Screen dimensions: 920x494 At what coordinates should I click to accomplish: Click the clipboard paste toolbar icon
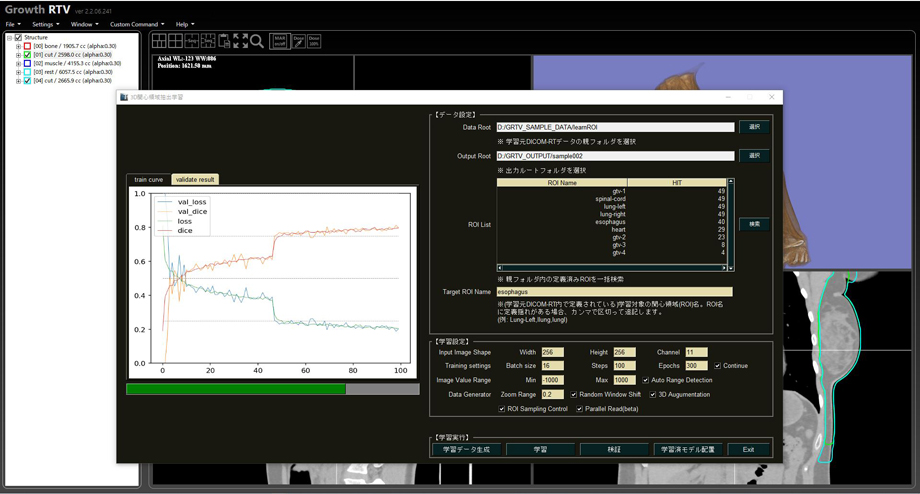(224, 41)
